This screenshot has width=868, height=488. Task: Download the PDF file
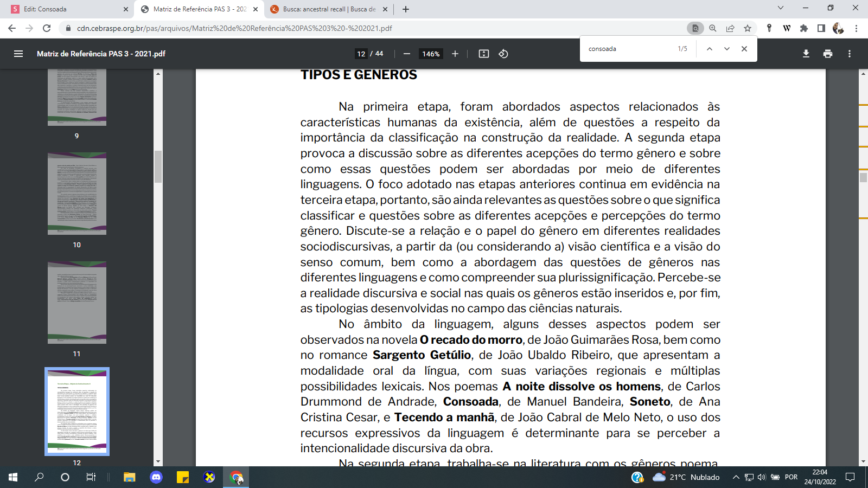(806, 54)
